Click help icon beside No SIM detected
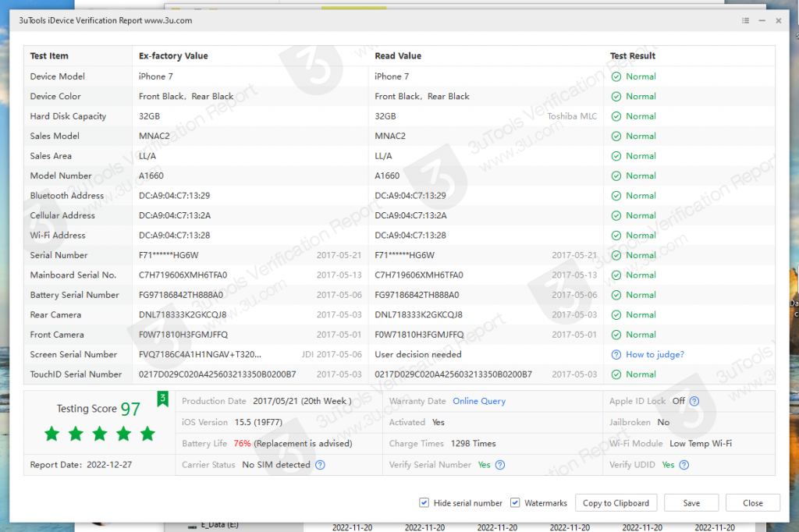This screenshot has width=799, height=532. (320, 465)
